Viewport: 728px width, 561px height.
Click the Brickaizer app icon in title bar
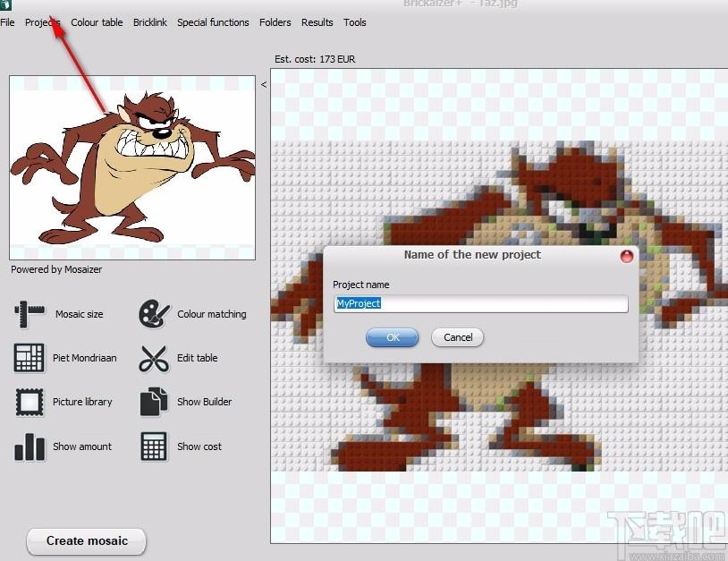(x=5, y=4)
